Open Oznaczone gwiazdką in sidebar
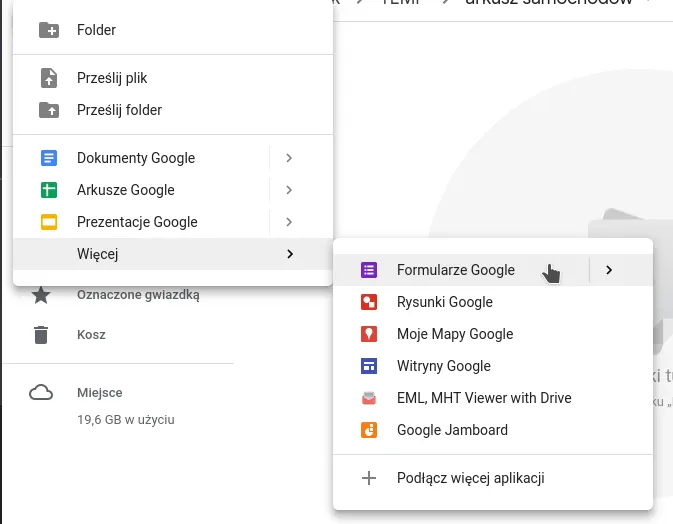 (x=138, y=295)
